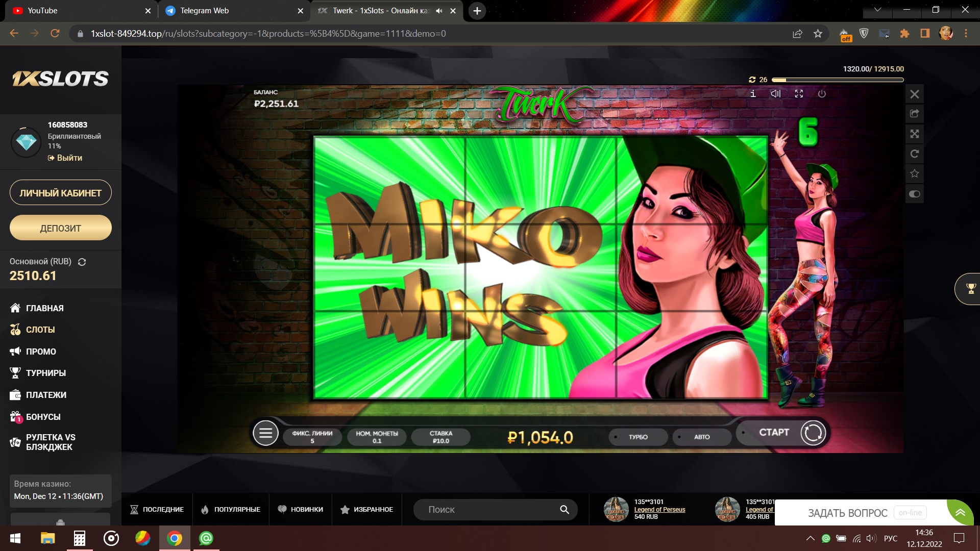Open the game hamburger menu
This screenshot has width=980, height=551.
pos(265,434)
